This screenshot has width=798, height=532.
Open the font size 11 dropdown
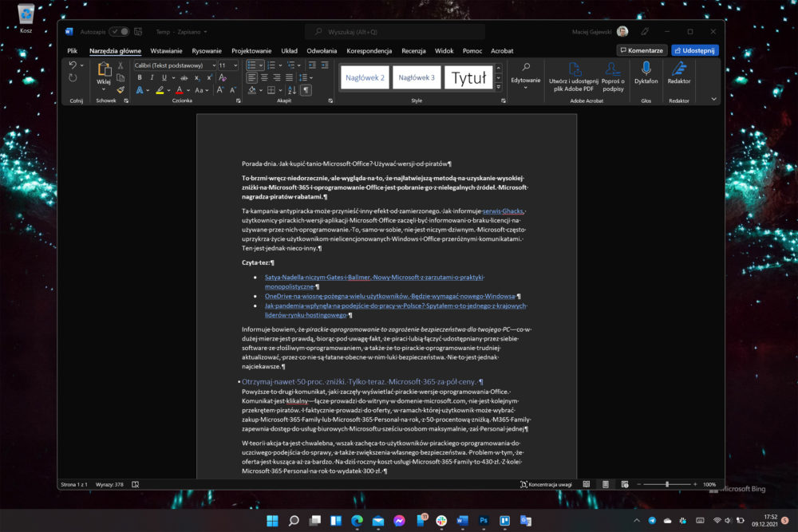235,65
